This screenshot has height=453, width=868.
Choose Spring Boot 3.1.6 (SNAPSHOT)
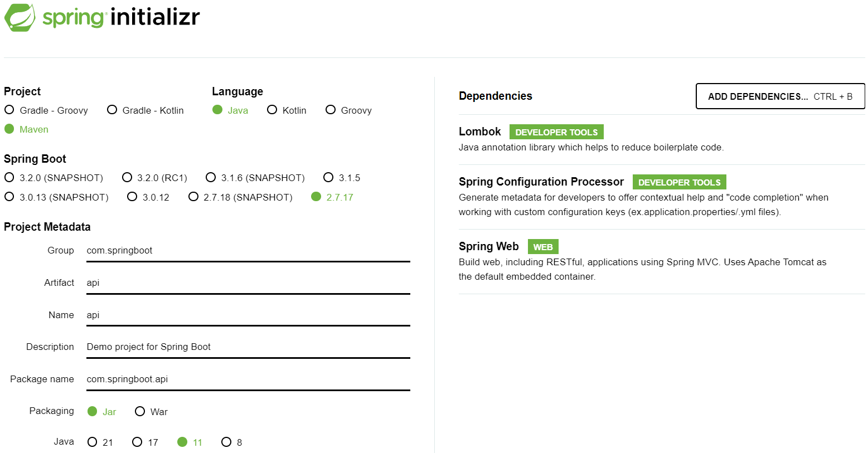click(255, 178)
